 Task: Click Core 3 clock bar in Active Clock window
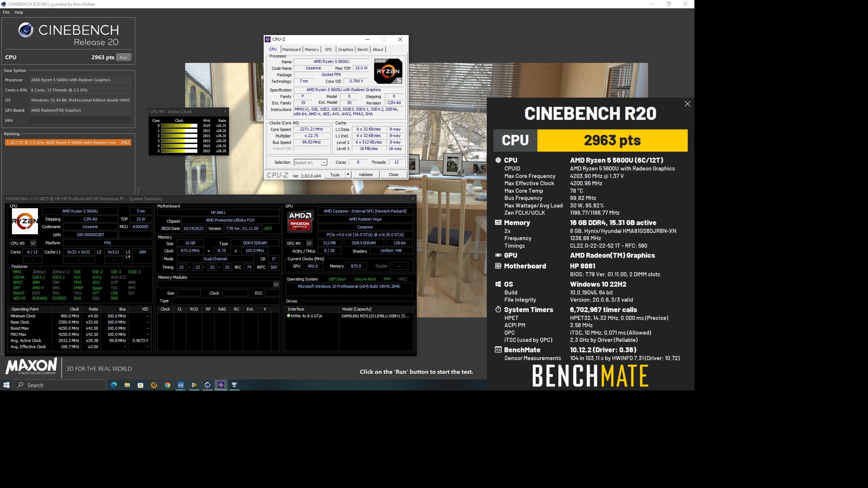click(x=179, y=141)
